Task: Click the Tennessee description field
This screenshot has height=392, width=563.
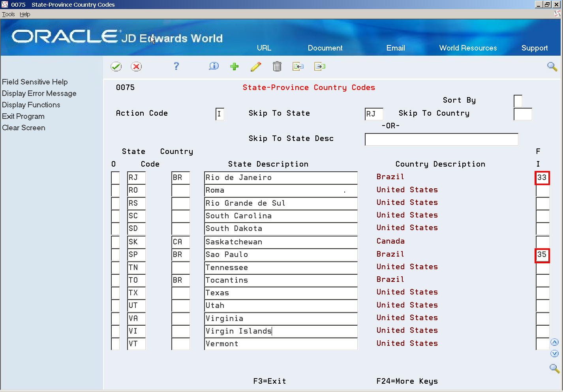Action: pyautogui.click(x=281, y=268)
